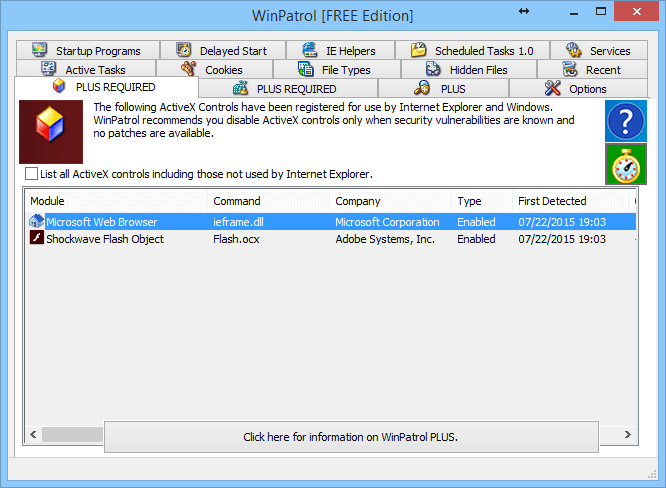Select the Microsoft Web Browser module

pos(102,222)
